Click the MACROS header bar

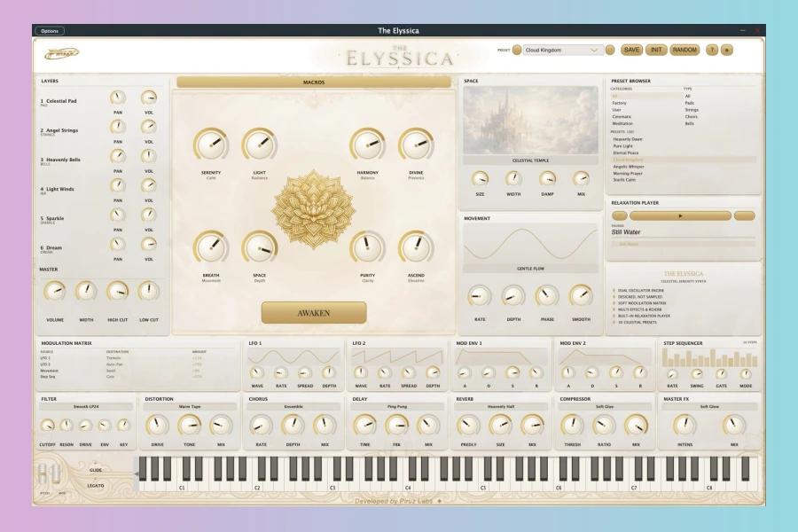(314, 82)
